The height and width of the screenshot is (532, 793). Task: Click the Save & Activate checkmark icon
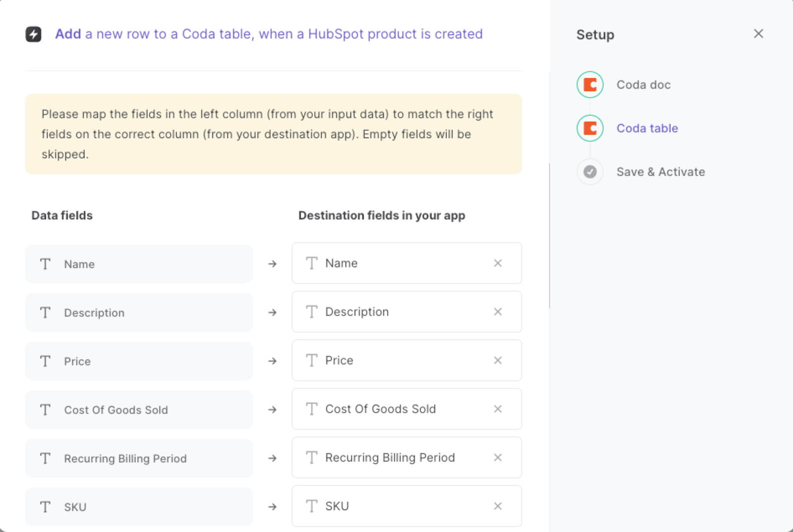[x=590, y=172]
